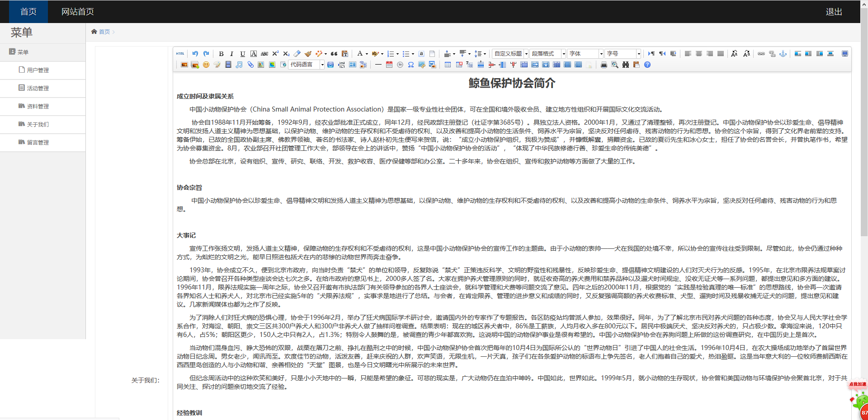Open background highlight color picker
This screenshot has width=868, height=420.
coord(376,54)
